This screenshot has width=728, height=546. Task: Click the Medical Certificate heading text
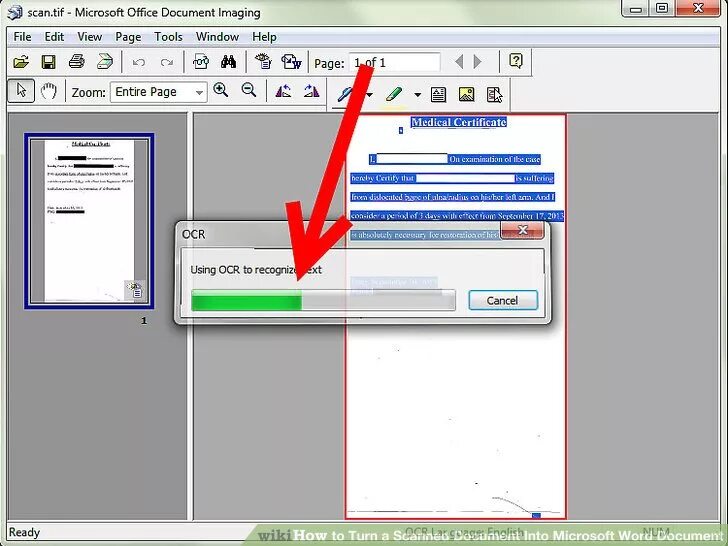459,122
